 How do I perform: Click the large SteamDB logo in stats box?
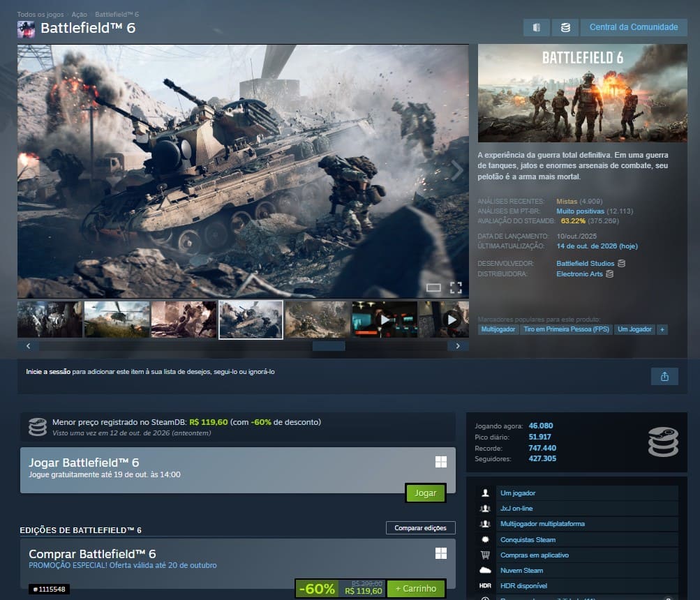tap(664, 442)
